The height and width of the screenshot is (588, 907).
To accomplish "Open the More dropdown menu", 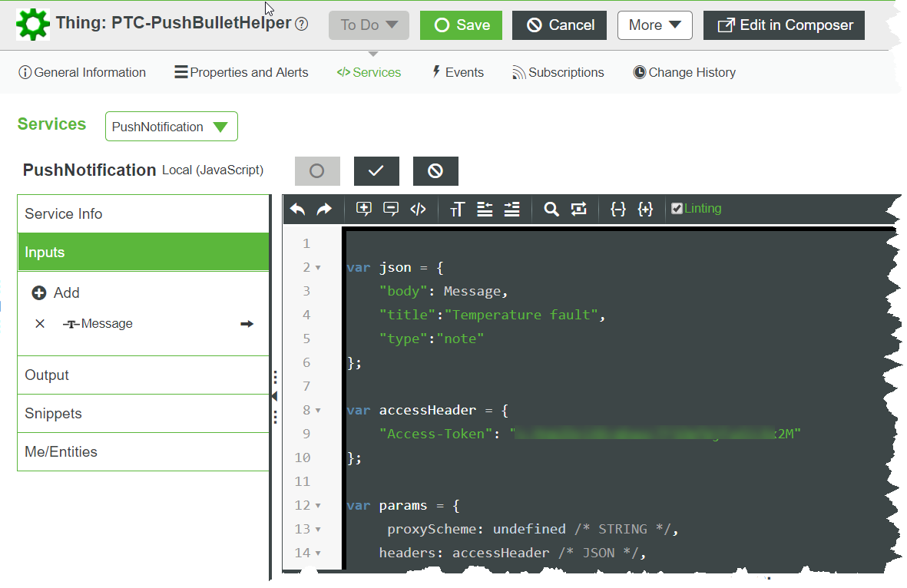I will [655, 25].
